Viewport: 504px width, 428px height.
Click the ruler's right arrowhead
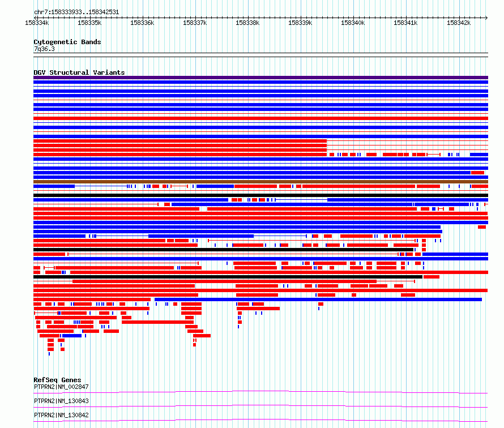[x=486, y=18]
